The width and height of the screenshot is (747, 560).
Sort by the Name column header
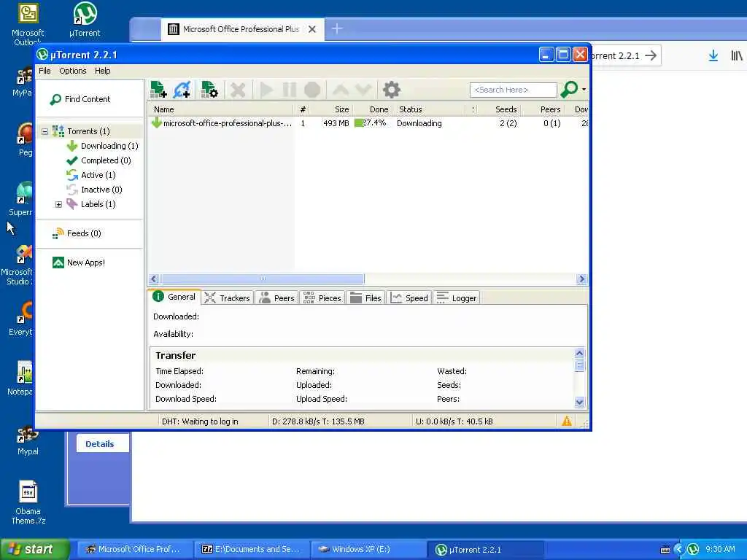[x=220, y=109]
